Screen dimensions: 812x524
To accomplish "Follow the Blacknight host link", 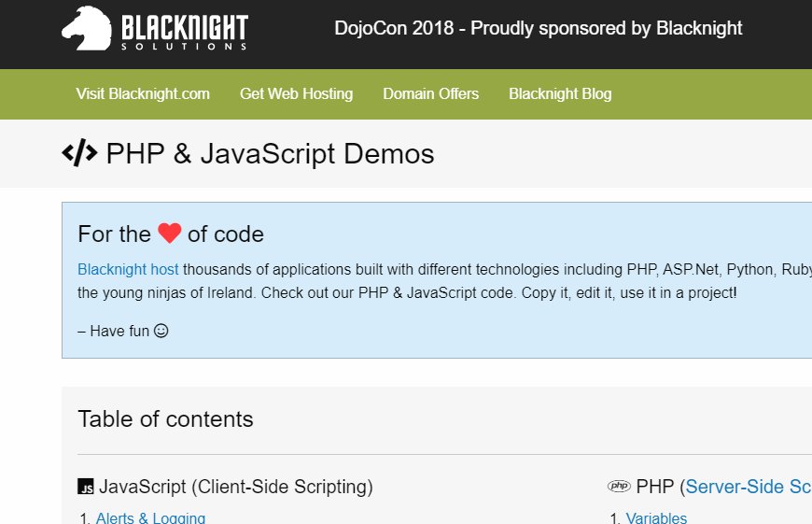I will point(128,270).
